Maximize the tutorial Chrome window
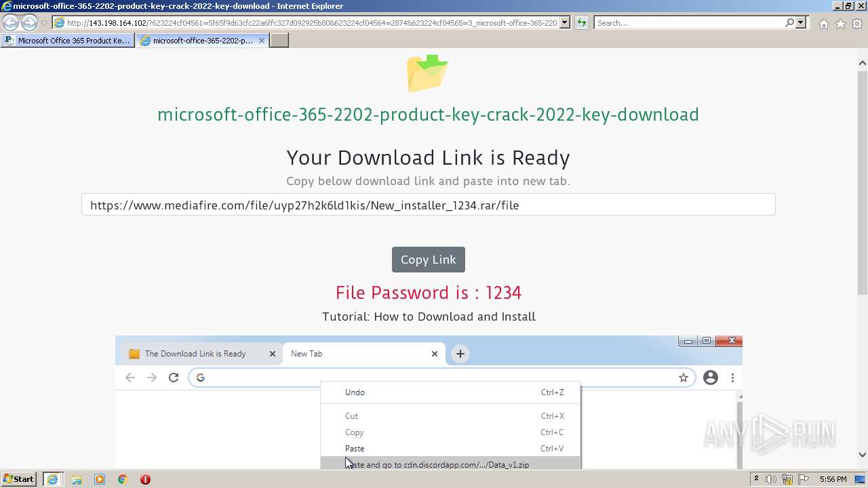Image resolution: width=868 pixels, height=488 pixels. pyautogui.click(x=706, y=341)
